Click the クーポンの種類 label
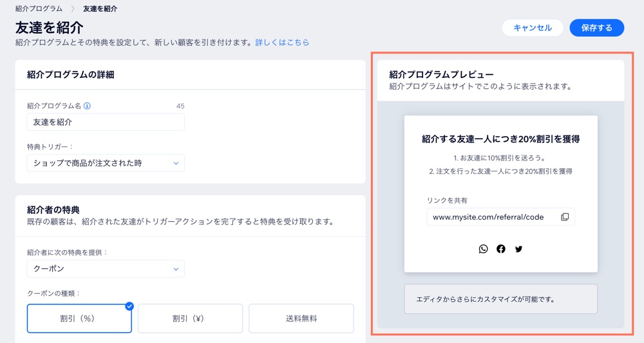644x343 pixels. pos(54,293)
